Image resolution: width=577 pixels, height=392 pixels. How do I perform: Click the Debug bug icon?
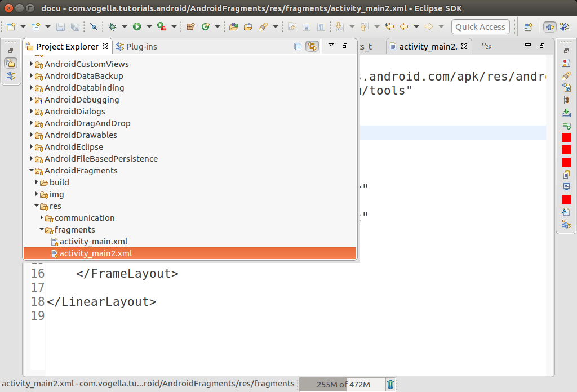click(112, 26)
